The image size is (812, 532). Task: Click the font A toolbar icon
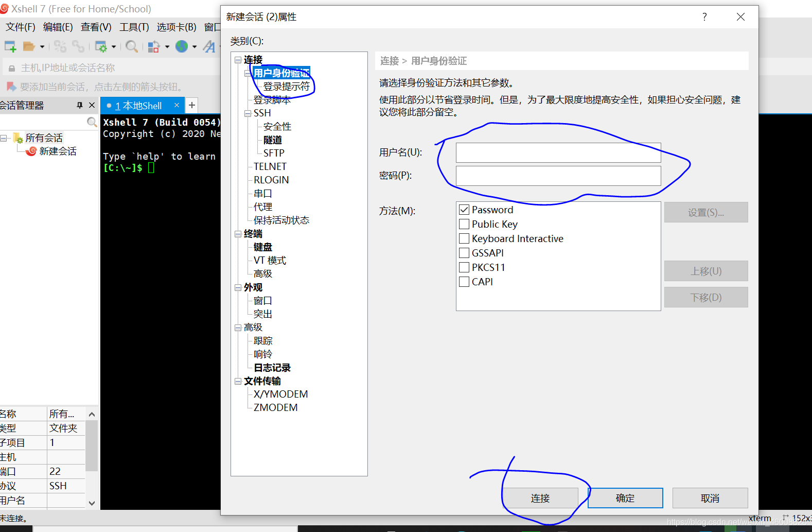[x=209, y=47]
